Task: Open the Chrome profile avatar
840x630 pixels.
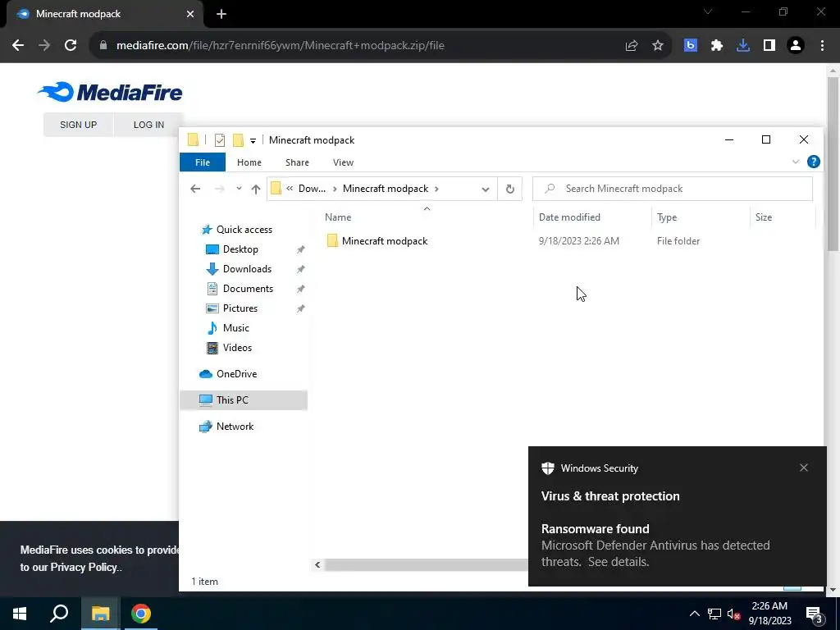Action: click(796, 46)
